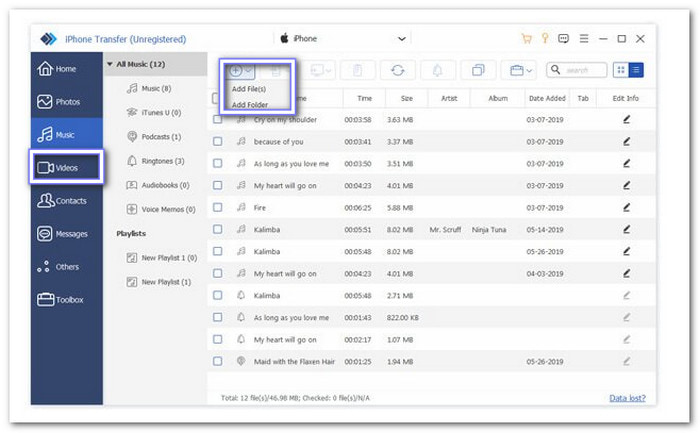This screenshot has width=700, height=433.
Task: Collapse the All Music tree
Action: tap(110, 65)
